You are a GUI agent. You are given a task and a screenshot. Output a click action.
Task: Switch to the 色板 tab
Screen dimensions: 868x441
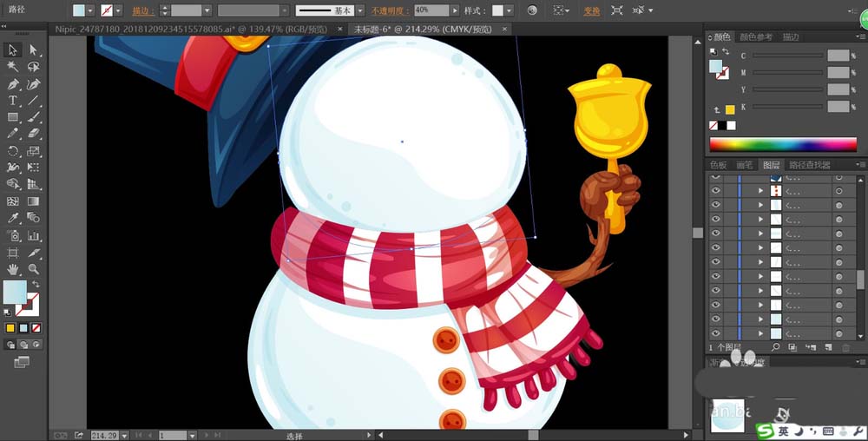(x=718, y=165)
